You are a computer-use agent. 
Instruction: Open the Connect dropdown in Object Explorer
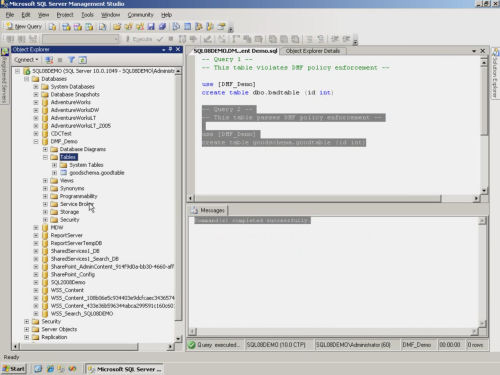click(x=27, y=60)
